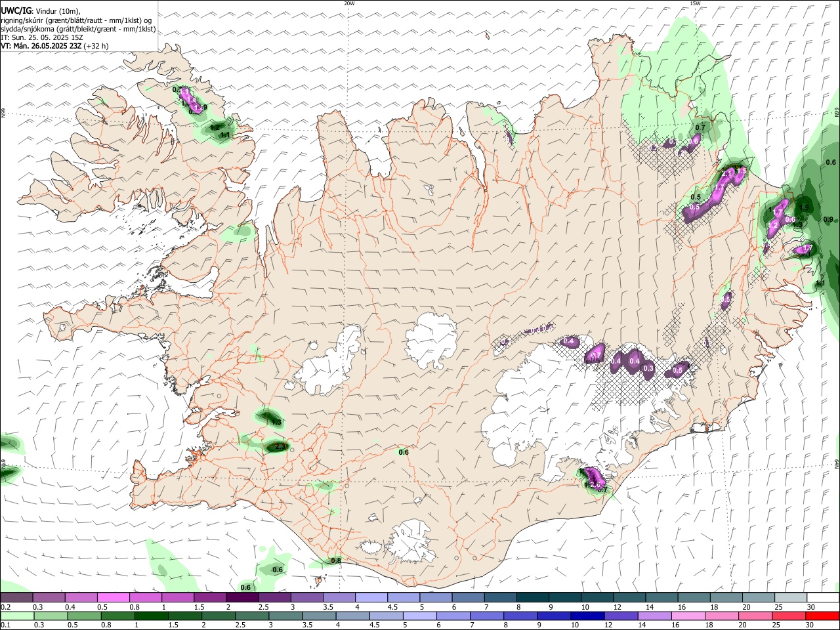
Task: Click the '1.9' precipitation value on east coast
Action: point(805,207)
